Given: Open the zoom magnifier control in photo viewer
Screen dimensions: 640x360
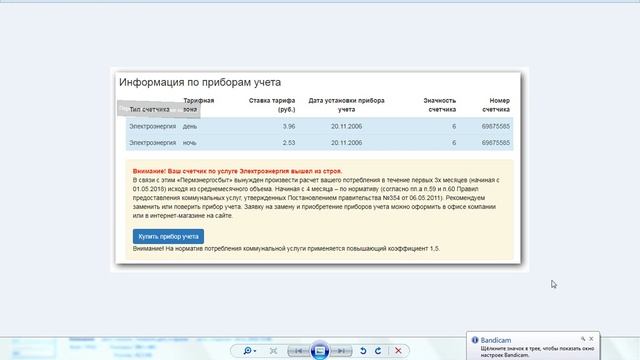Looking at the screenshot, I should (x=249, y=351).
